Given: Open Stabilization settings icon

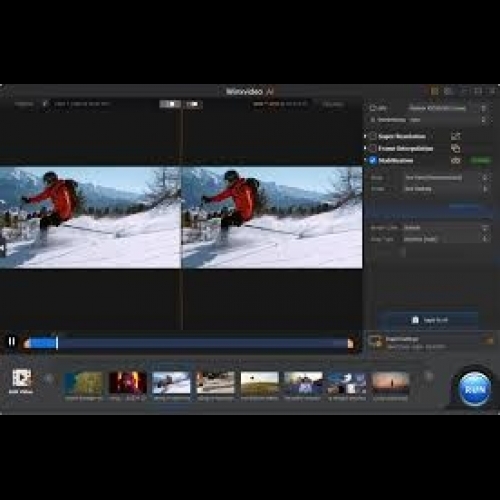Looking at the screenshot, I should pos(456,161).
